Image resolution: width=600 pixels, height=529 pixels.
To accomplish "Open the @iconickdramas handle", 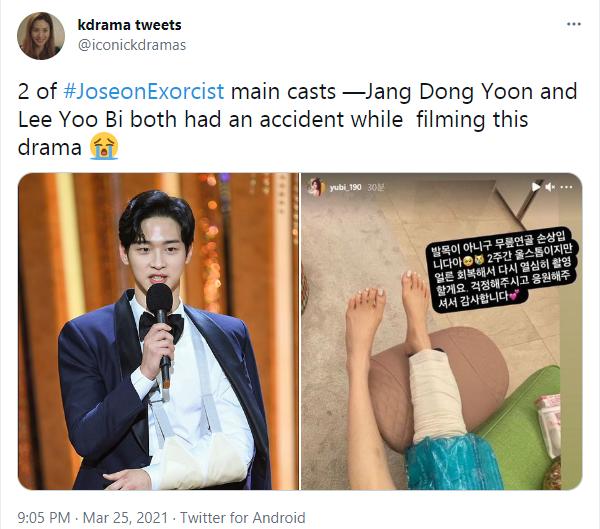I will coord(132,45).
